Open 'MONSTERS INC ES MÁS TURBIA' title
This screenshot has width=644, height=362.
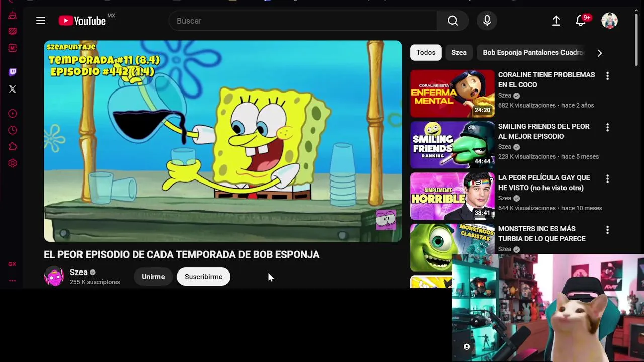tap(542, 234)
